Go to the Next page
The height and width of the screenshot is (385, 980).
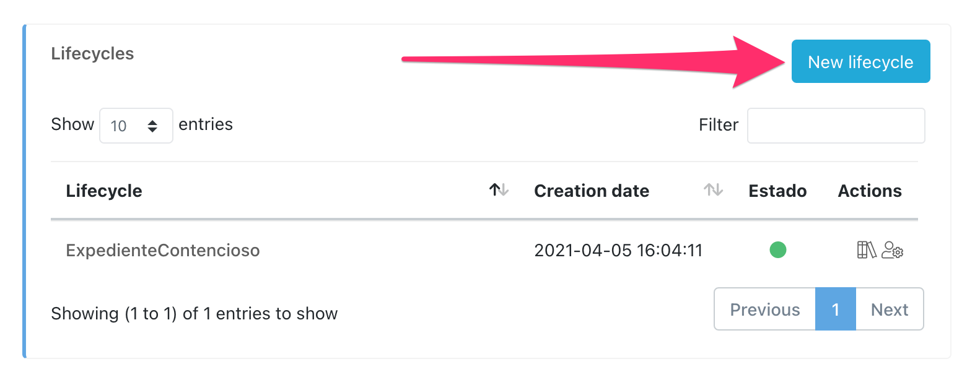point(890,309)
